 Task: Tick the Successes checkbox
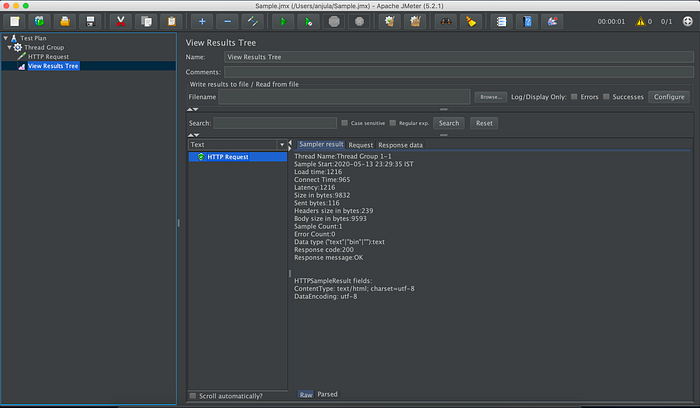click(x=606, y=97)
